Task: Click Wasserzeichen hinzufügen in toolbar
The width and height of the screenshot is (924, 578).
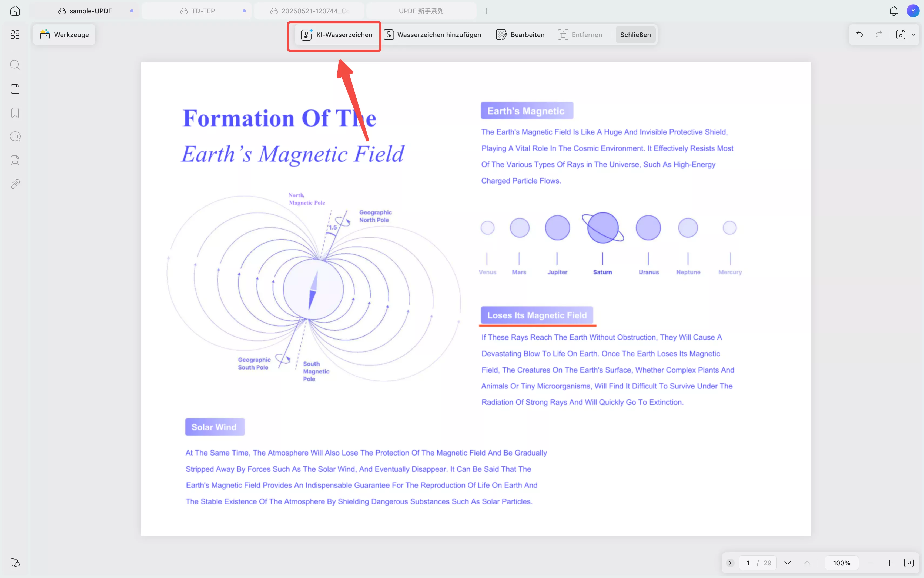Action: pos(433,35)
